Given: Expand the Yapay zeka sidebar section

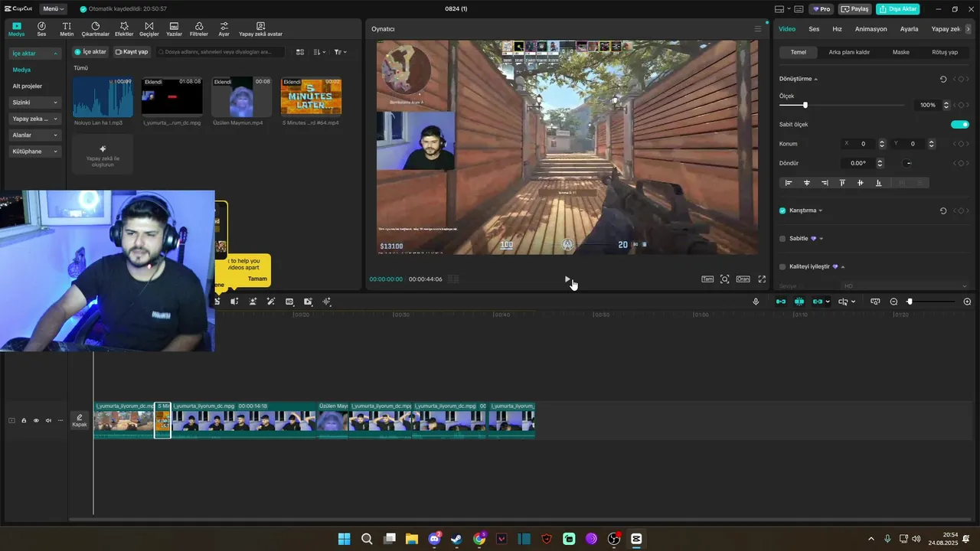Looking at the screenshot, I should [34, 119].
